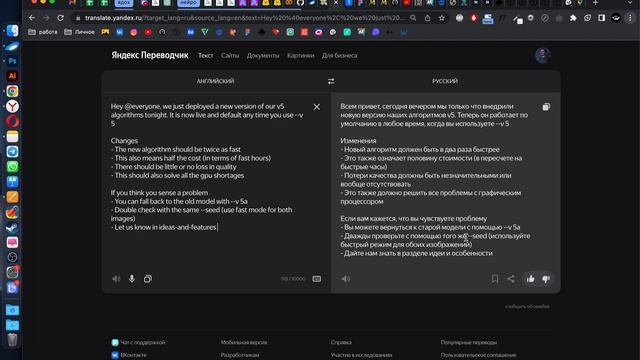Open the Личное bookmarks folder
640x360 pixels.
pyautogui.click(x=79, y=32)
